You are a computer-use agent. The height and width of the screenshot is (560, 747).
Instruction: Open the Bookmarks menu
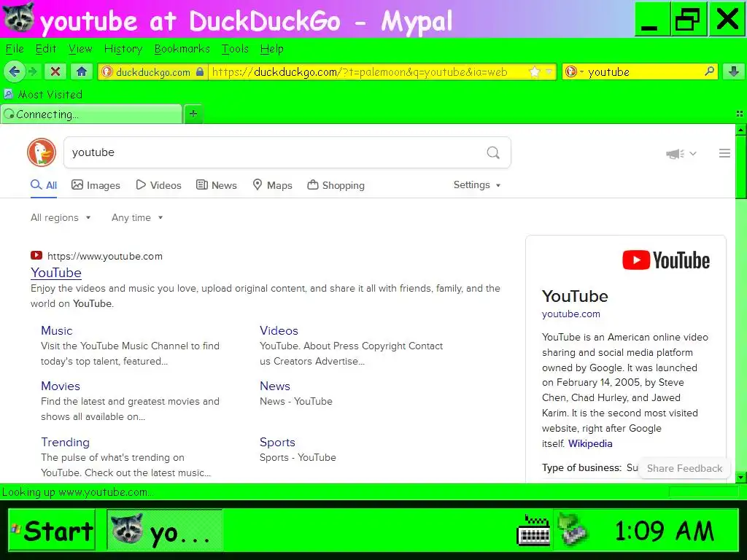coord(182,49)
